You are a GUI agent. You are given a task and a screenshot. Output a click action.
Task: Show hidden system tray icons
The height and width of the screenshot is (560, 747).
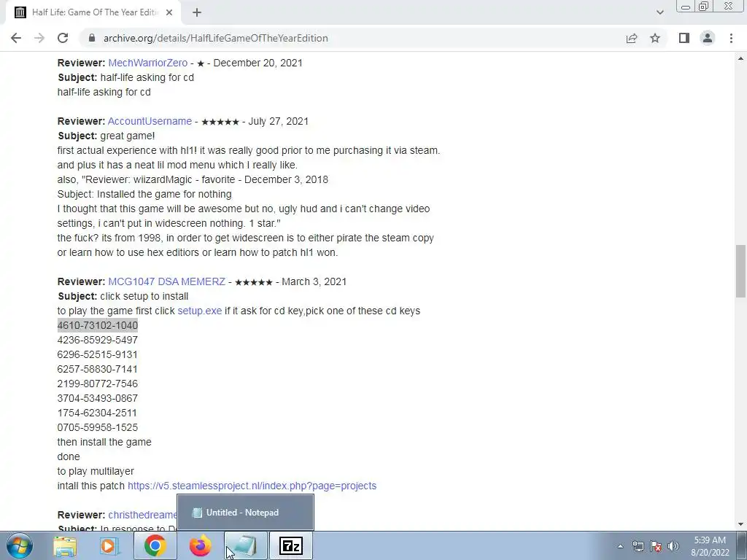tap(620, 546)
